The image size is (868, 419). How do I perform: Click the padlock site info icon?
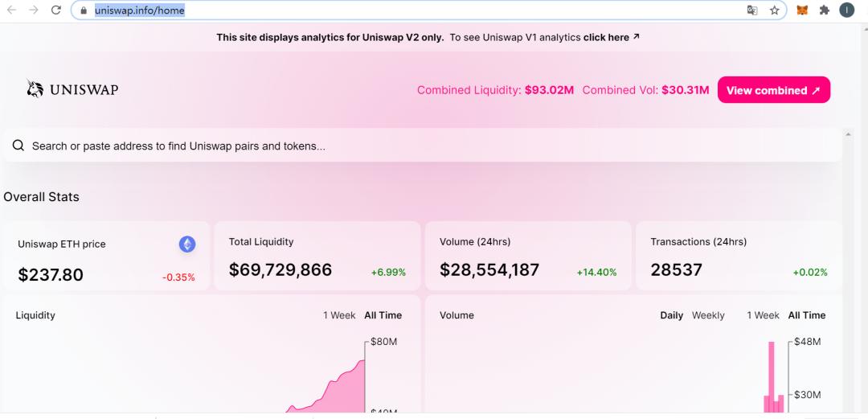84,10
